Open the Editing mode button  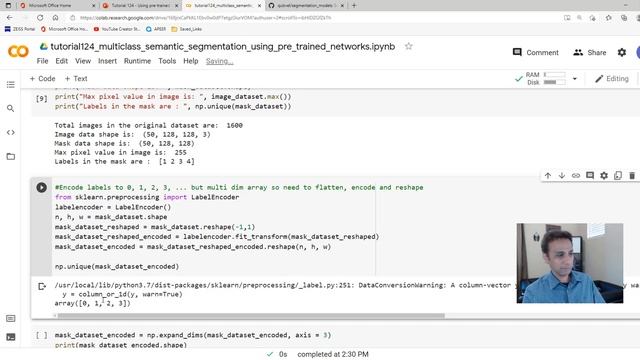point(611,78)
